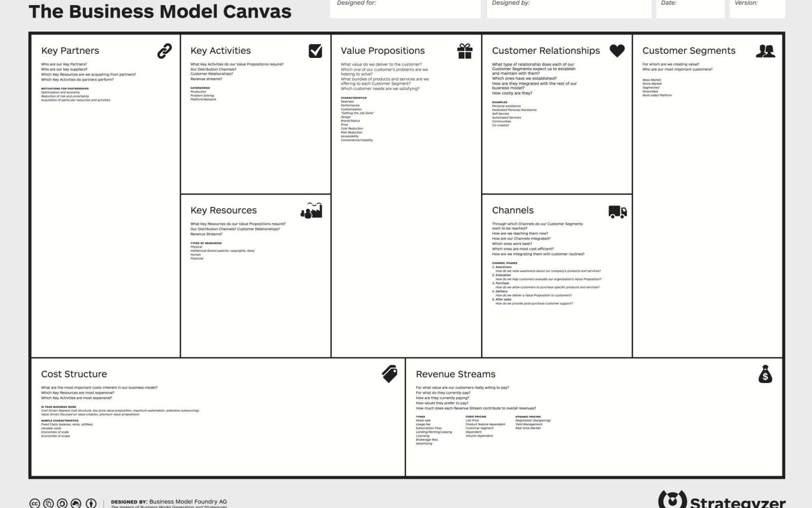Click the Creative Commons CC icon
This screenshot has height=508, width=812.
(35, 503)
